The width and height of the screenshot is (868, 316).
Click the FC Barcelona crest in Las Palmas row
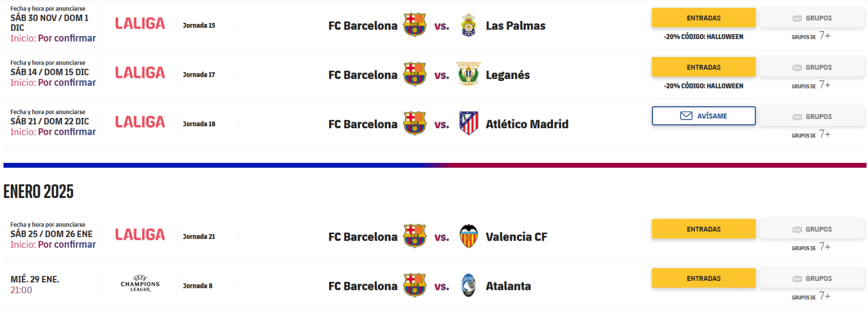(x=415, y=25)
